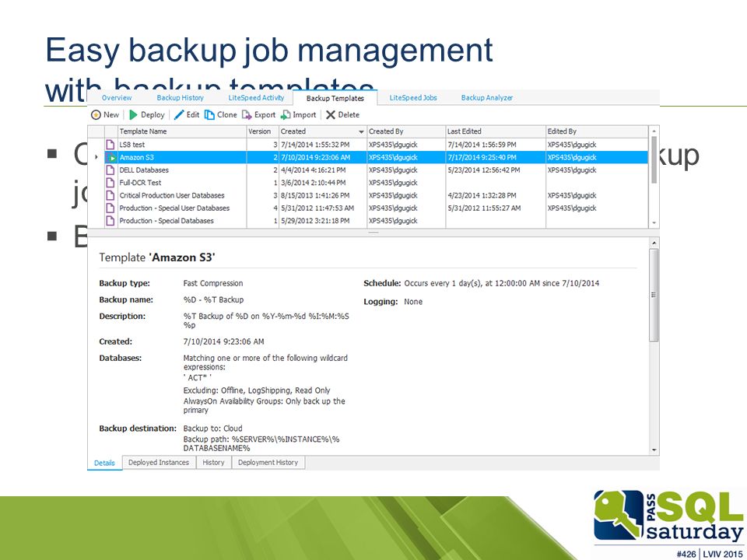Click the DELL Databases template icon
Screen dimensions: 747x560
110,170
